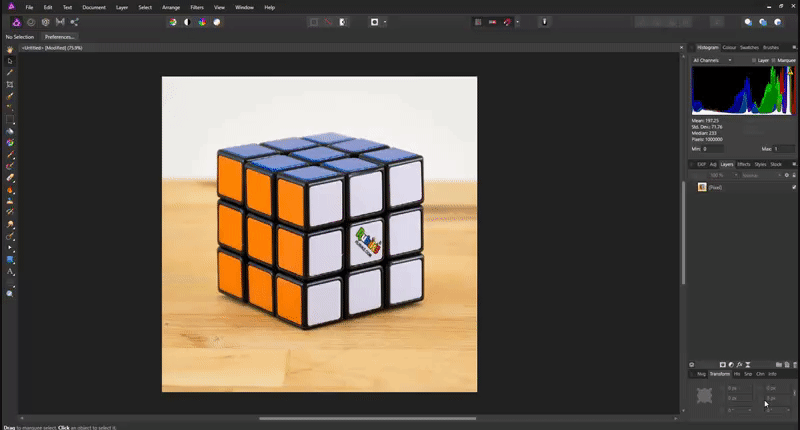Viewport: 800px width, 430px height.
Task: Delete layer trash icon
Action: [x=795, y=365]
